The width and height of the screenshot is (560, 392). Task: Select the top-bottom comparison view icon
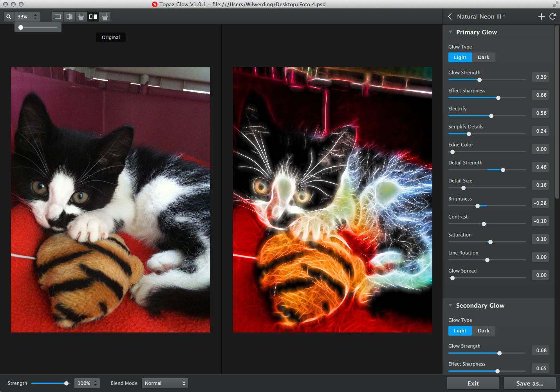coord(105,17)
